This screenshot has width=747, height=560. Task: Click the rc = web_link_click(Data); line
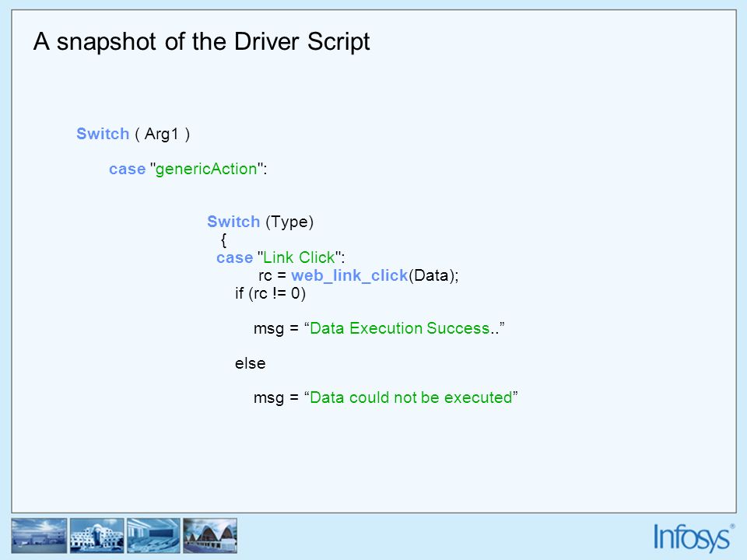(358, 275)
